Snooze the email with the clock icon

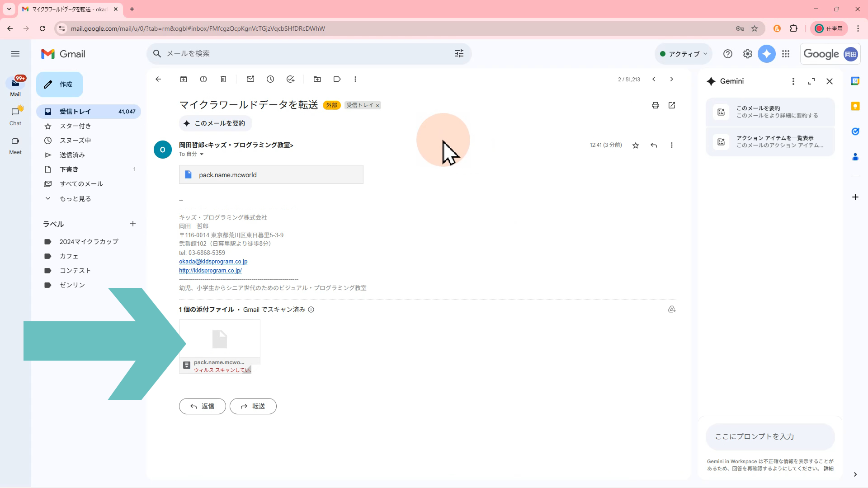click(270, 79)
